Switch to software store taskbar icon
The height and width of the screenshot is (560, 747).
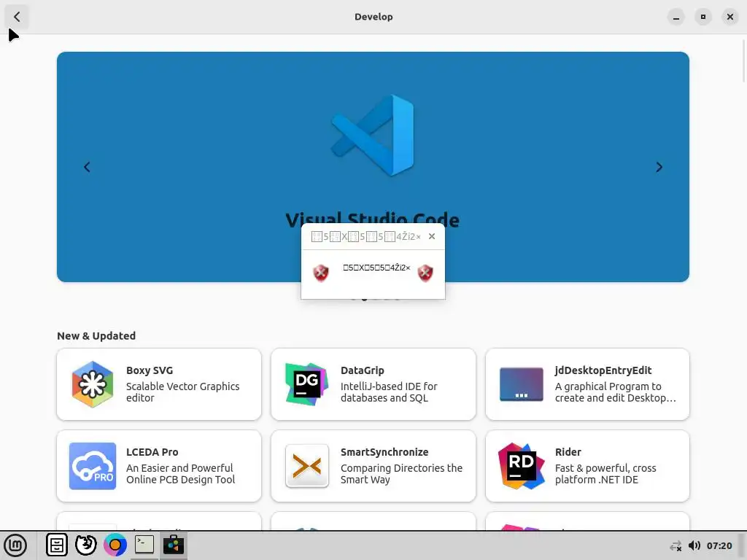pos(174,545)
